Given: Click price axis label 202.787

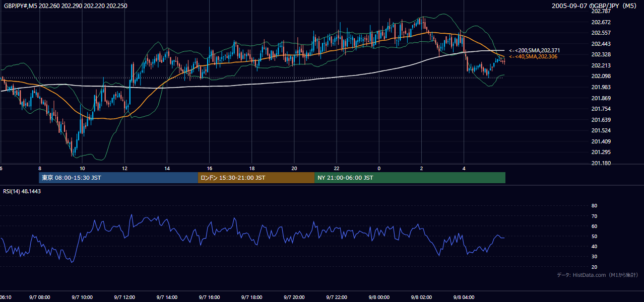Looking at the screenshot, I should [x=601, y=11].
